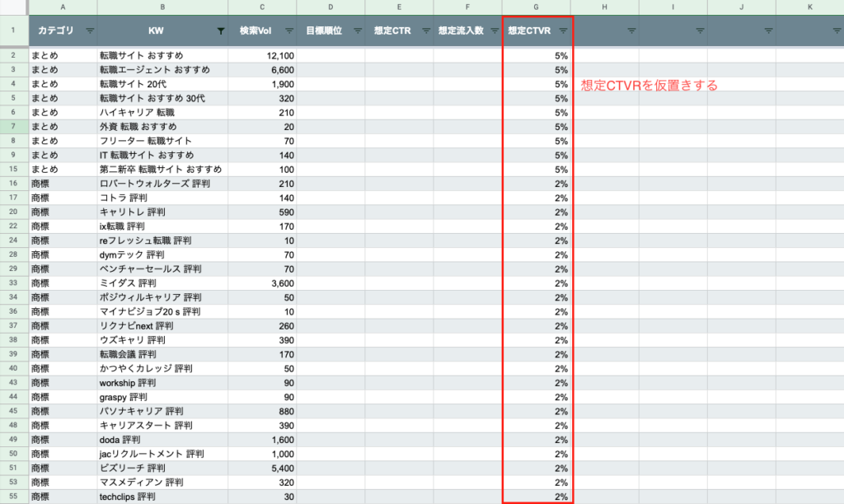Select cell 転職サイト 20代
Image resolution: width=844 pixels, height=504 pixels.
click(x=162, y=84)
